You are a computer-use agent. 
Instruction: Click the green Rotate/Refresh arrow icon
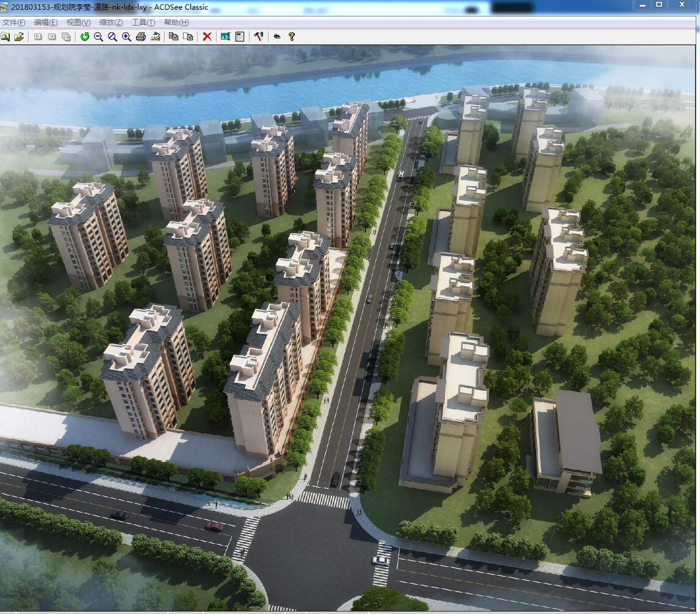85,36
